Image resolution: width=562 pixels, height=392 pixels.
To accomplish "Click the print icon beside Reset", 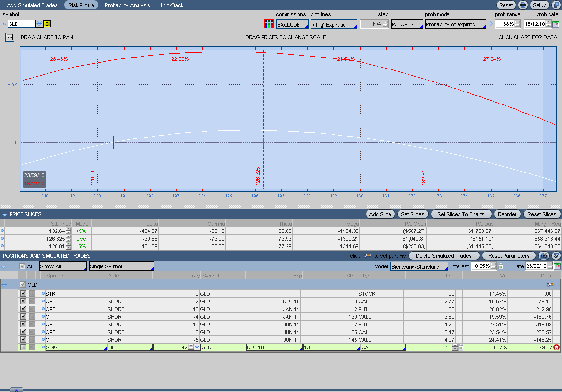I will [x=523, y=5].
